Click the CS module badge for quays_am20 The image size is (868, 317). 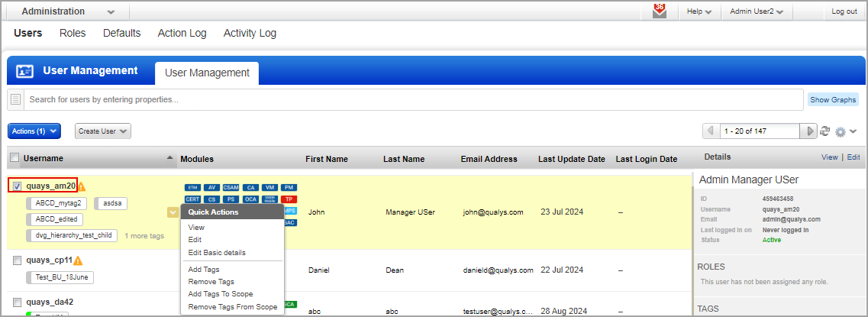point(211,199)
